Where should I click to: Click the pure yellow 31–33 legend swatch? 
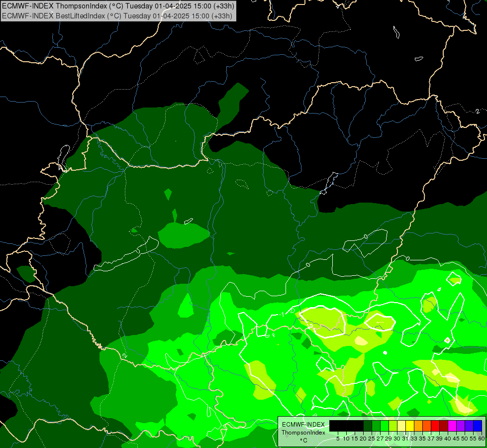pyautogui.click(x=410, y=426)
